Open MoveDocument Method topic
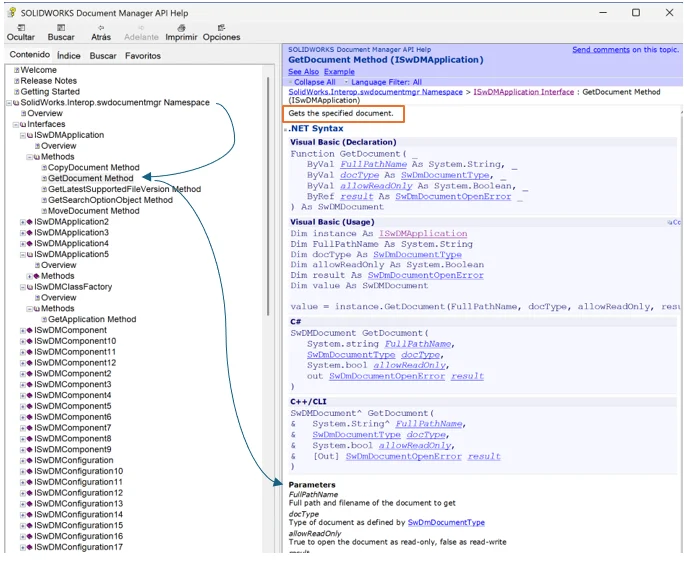684x567 pixels. pyautogui.click(x=94, y=211)
